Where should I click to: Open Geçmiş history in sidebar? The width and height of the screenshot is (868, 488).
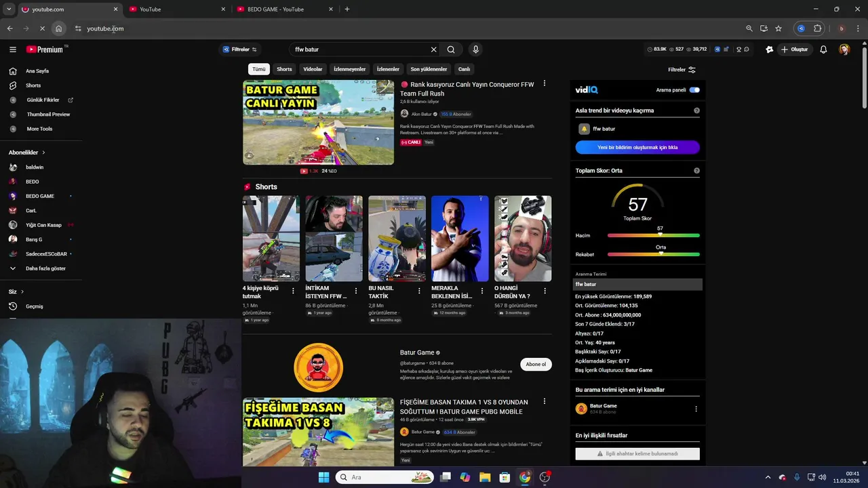[34, 306]
